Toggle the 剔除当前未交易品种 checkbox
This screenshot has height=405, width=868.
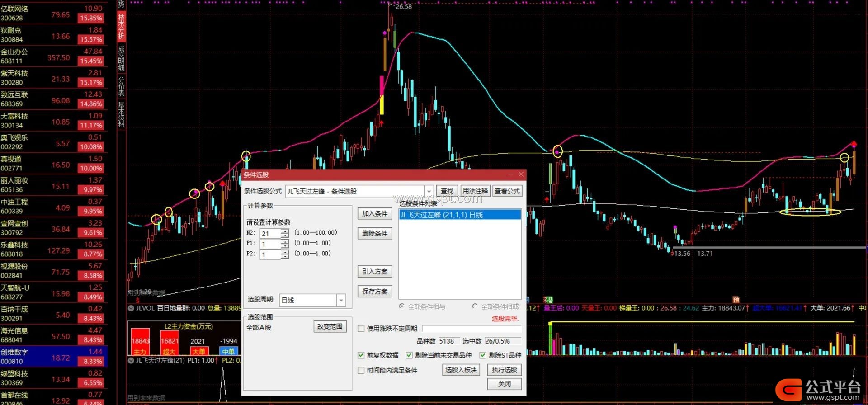click(x=409, y=355)
